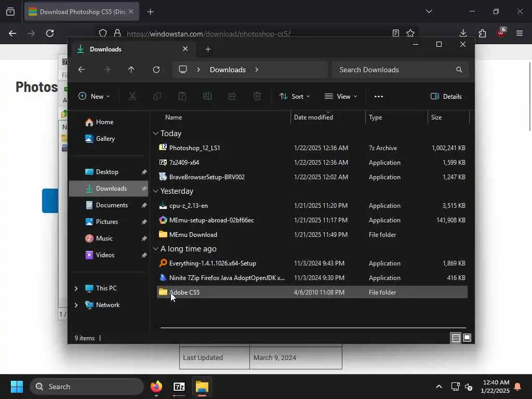Screen dimensions: 532x399
Task: Reload the Firefox page
Action: [x=50, y=33]
